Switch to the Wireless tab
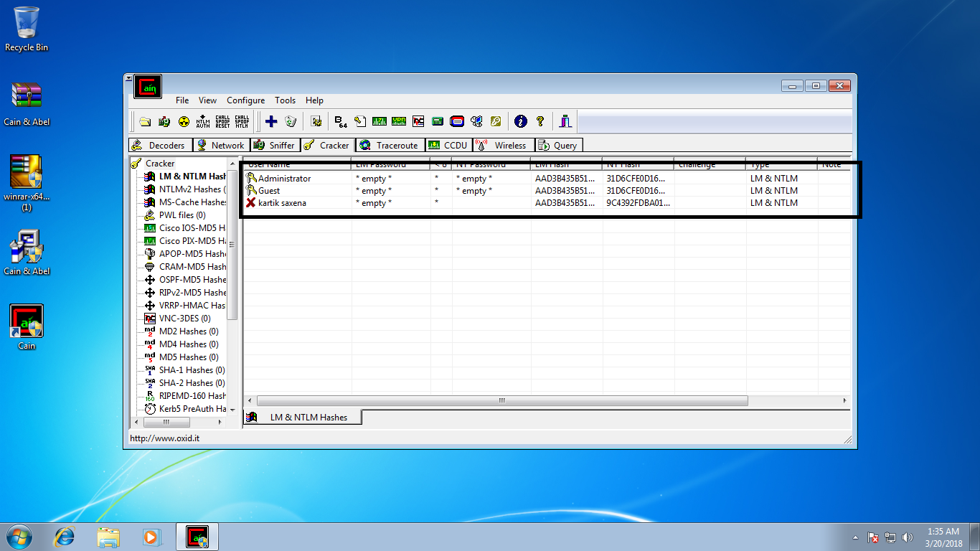This screenshot has height=551, width=980. (x=502, y=145)
